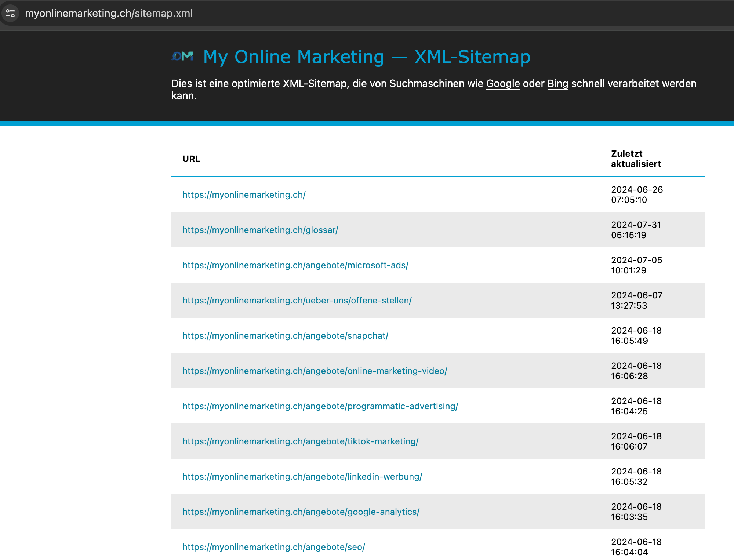Click date 2024-07-05 10:01:29
This screenshot has height=560, width=734.
pos(636,265)
